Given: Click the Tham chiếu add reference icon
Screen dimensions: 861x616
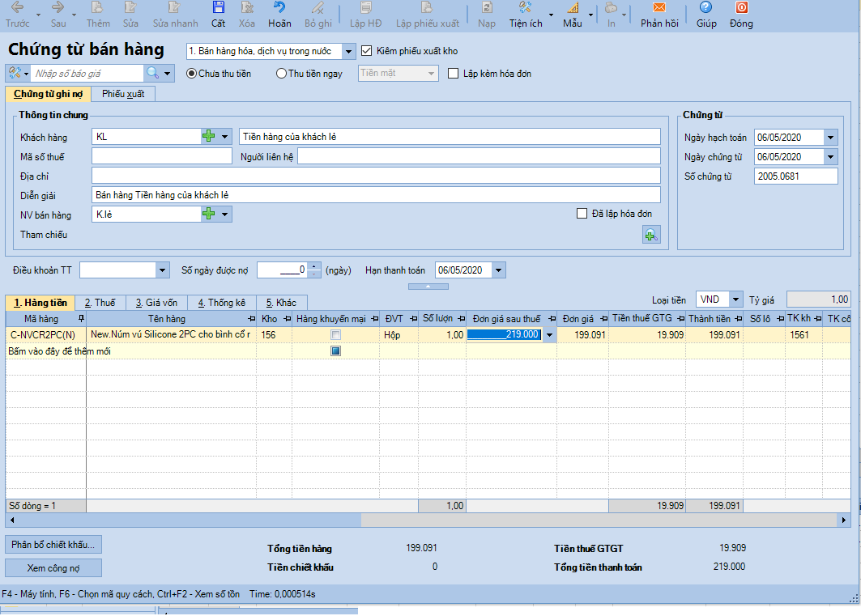Looking at the screenshot, I should (x=651, y=235).
